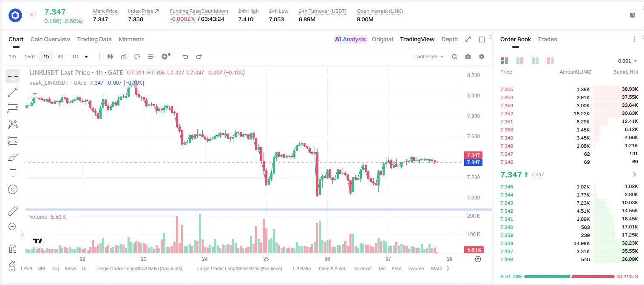This screenshot has height=285, width=644.
Task: Switch to the Trades tab
Action: [547, 39]
